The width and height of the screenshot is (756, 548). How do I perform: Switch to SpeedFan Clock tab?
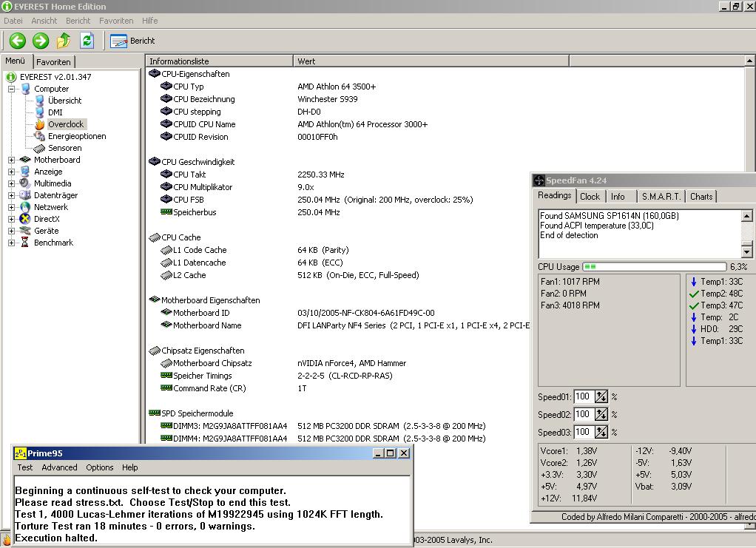(590, 197)
